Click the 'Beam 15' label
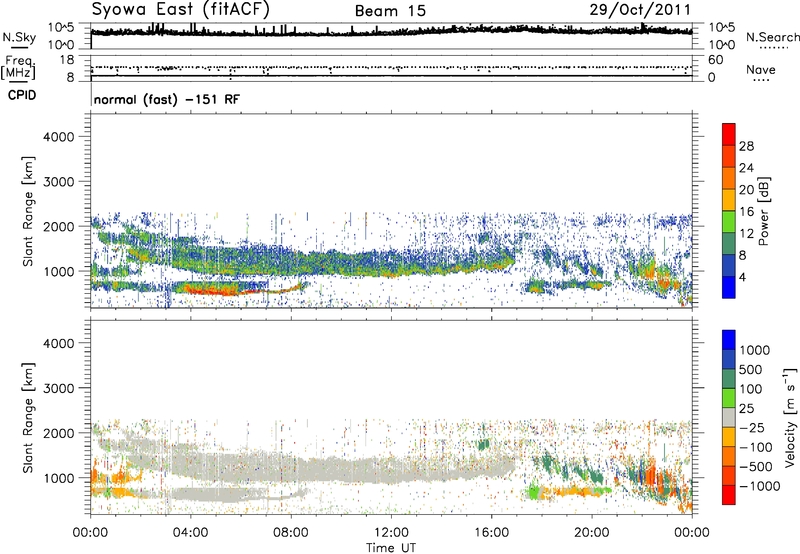 coord(390,11)
